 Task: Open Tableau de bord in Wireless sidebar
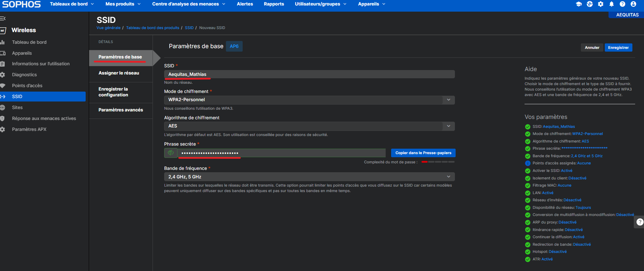click(29, 42)
